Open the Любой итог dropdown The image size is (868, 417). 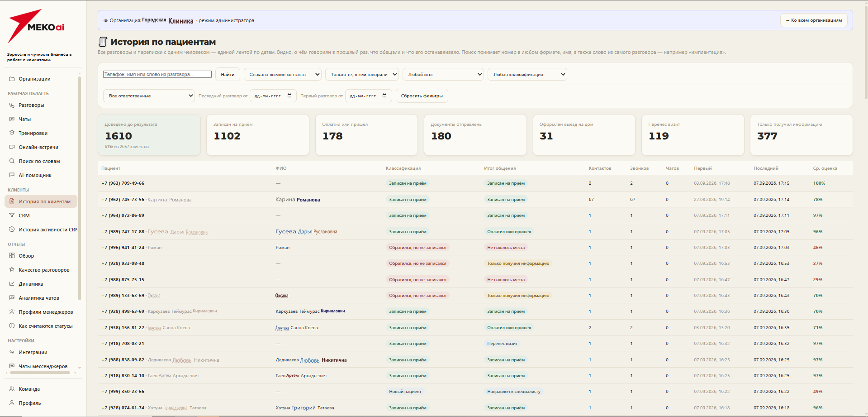pyautogui.click(x=443, y=74)
